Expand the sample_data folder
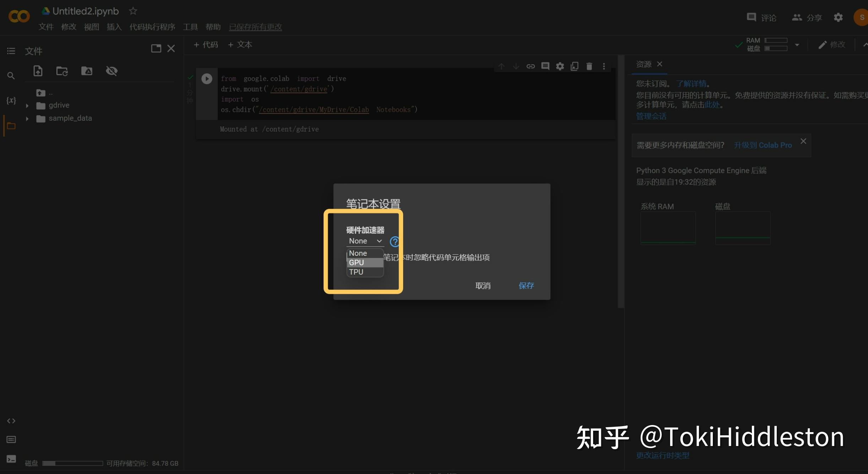This screenshot has height=474, width=868. click(x=27, y=118)
